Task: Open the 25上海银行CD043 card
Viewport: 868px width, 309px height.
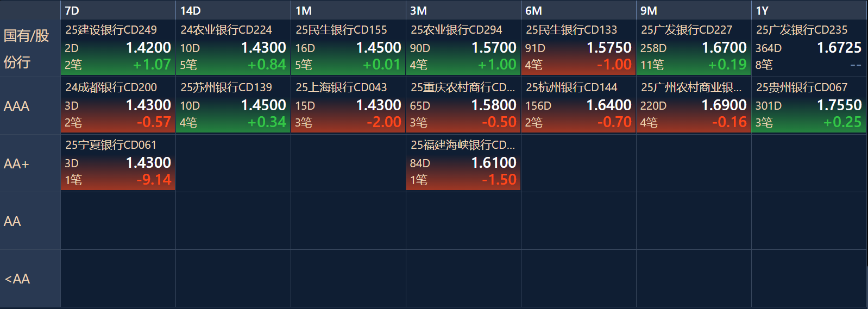Action: pos(348,105)
